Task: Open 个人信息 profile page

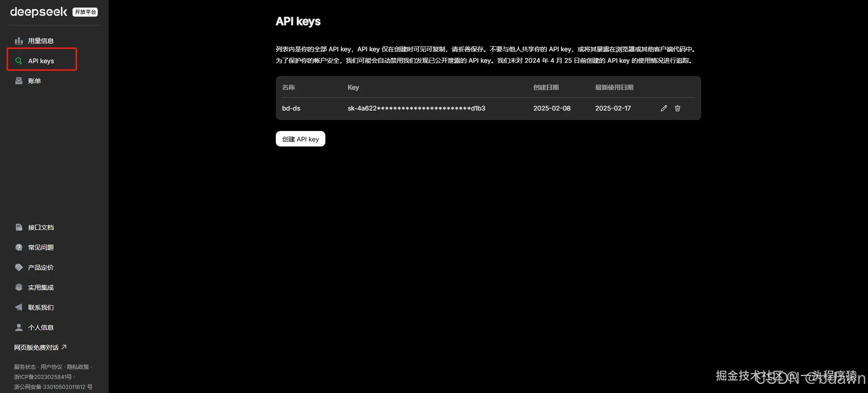Action: (x=41, y=327)
